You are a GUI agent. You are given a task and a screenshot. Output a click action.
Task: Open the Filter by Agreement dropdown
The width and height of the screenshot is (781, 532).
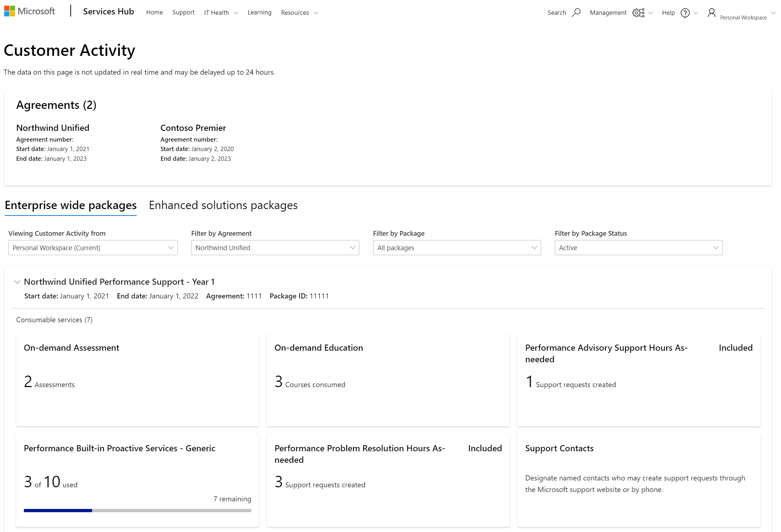point(275,248)
